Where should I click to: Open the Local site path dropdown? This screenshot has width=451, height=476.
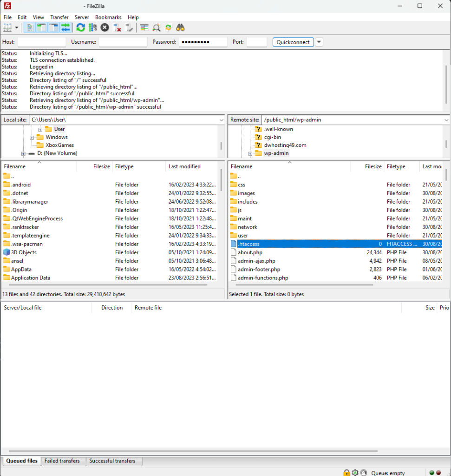point(222,120)
